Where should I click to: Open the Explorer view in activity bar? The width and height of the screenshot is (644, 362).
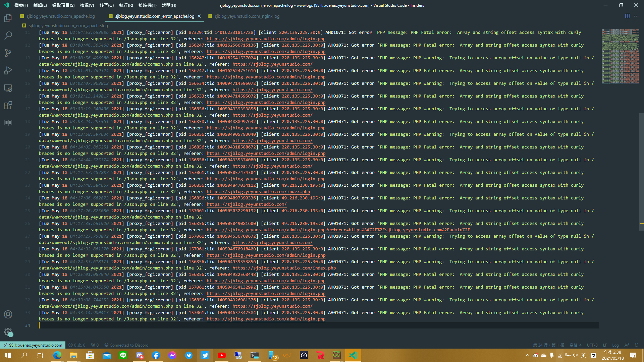[x=8, y=18]
